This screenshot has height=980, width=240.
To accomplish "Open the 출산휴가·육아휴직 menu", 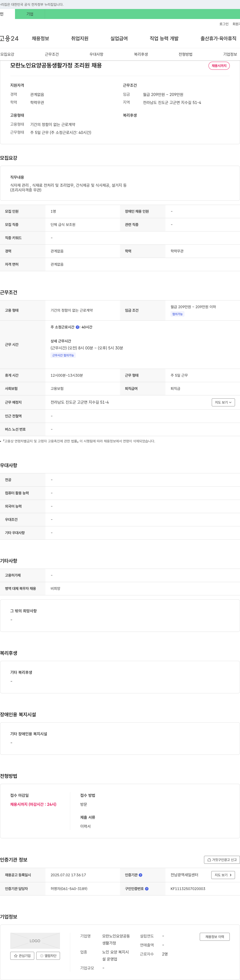I will (218, 38).
